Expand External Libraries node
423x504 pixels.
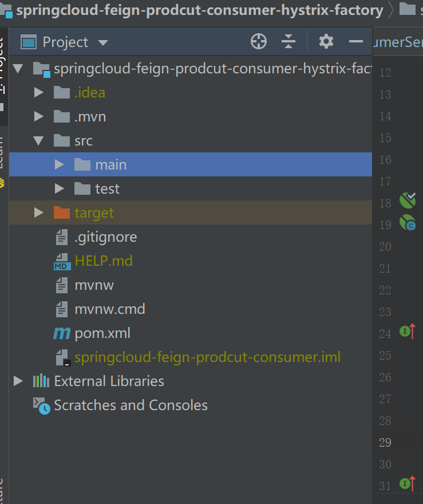[18, 381]
